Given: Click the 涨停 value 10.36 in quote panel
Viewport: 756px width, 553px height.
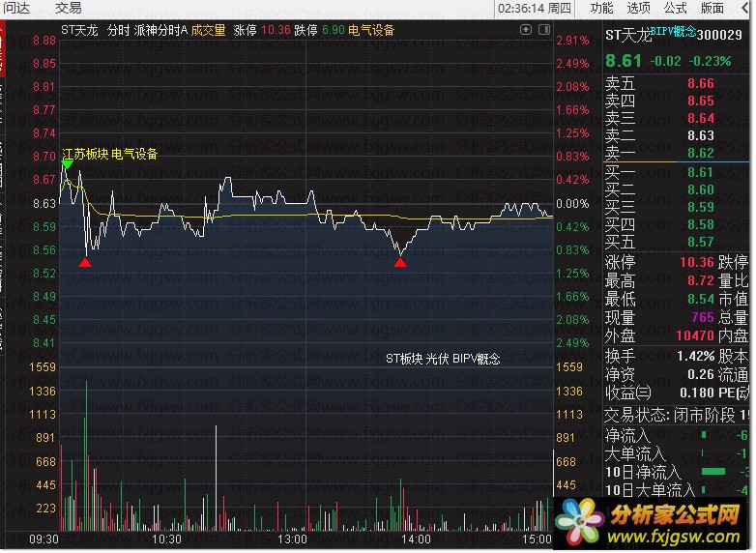Looking at the screenshot, I should click(697, 262).
